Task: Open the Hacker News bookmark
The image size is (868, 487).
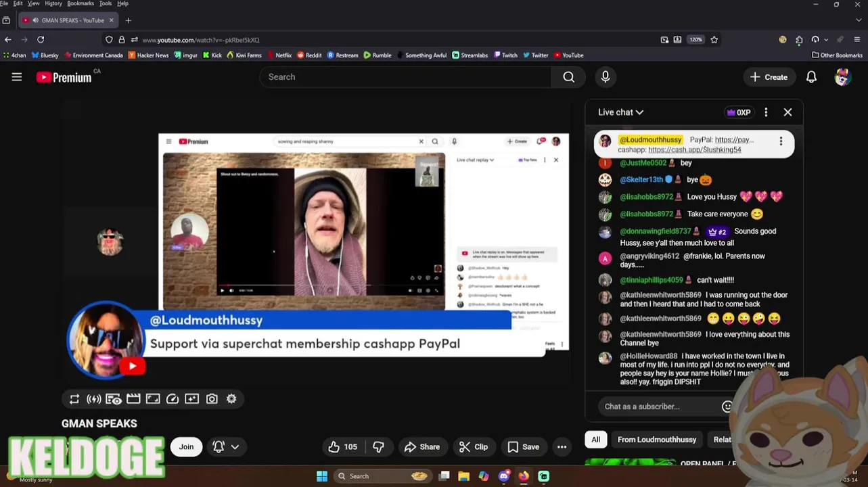Action: point(148,55)
